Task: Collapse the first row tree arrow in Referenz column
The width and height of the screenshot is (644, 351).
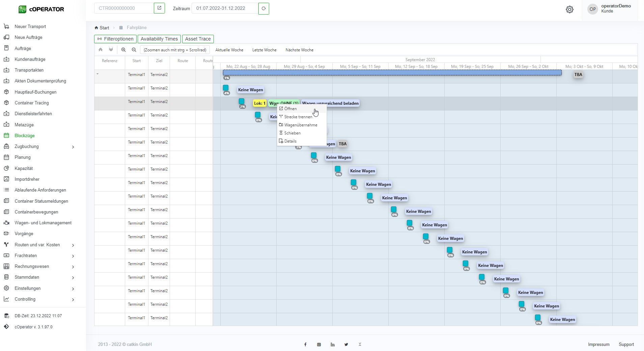Action: [x=97, y=74]
